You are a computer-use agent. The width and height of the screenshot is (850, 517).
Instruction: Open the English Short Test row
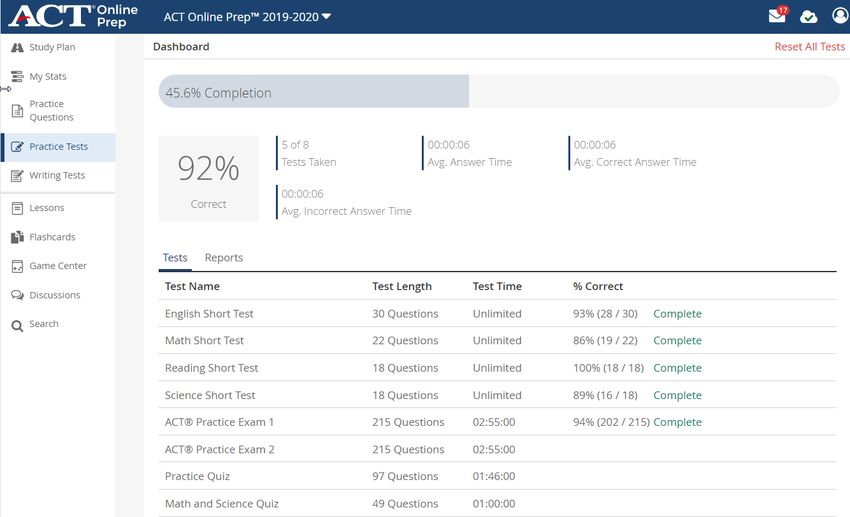497,314
